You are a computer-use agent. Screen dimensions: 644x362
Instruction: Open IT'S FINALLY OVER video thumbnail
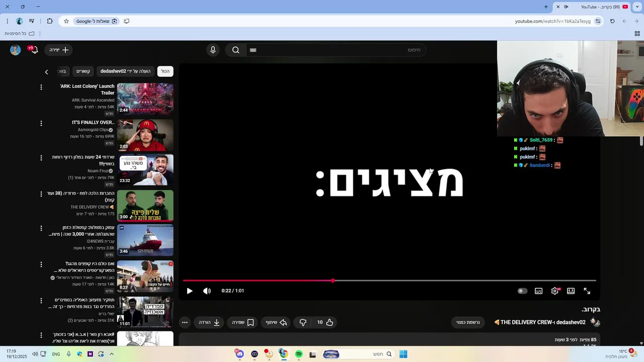point(145,135)
